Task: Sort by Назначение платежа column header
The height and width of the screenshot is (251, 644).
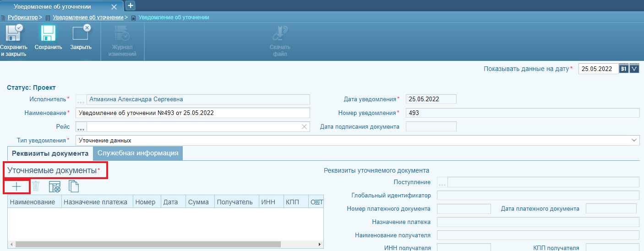Action: coord(97,202)
